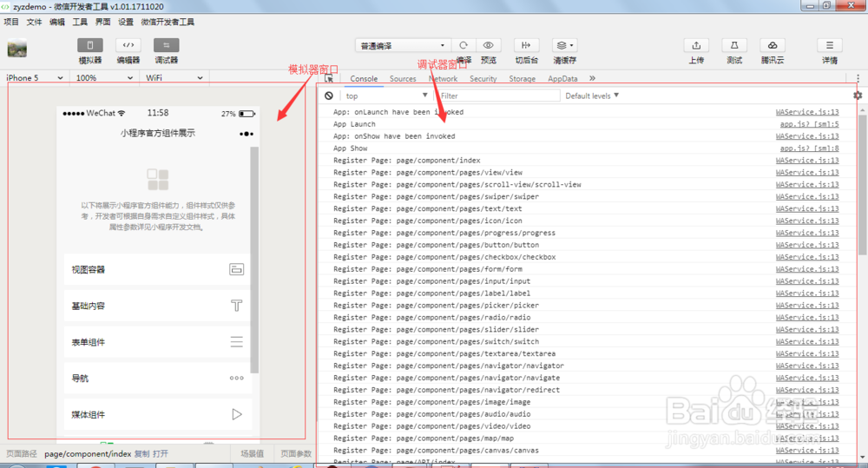Screen dimensions: 868x468
Task: Click the 上传 upload icon
Action: (x=696, y=45)
